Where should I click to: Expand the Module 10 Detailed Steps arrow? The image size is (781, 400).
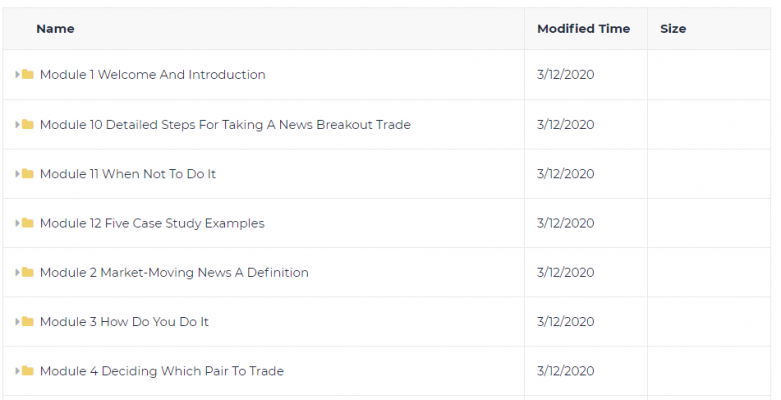17,124
